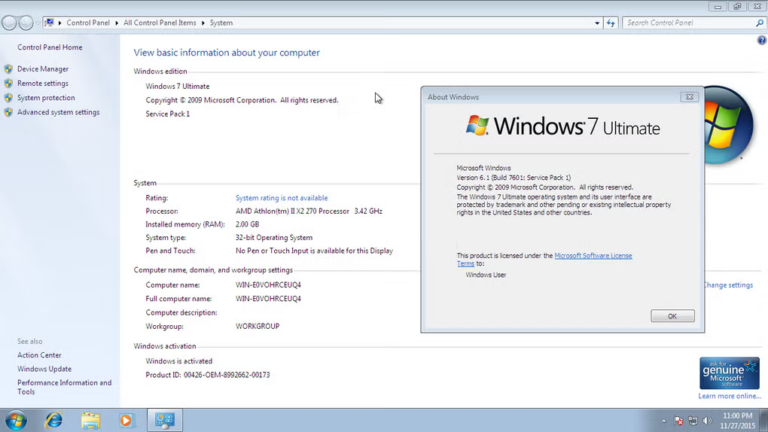Click the Back navigation button
768x432 pixels.
tap(9, 23)
